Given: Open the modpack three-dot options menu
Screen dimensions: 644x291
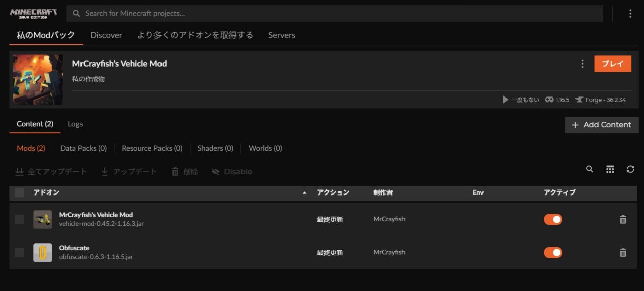Looking at the screenshot, I should tap(582, 64).
